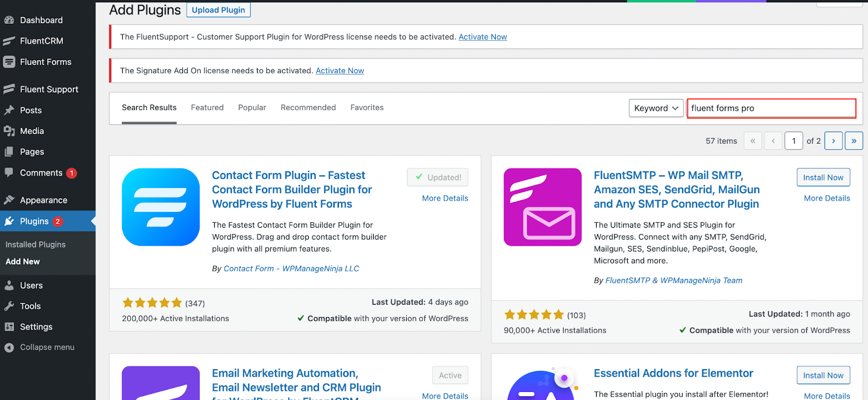The height and width of the screenshot is (400, 868).
Task: Click Activate Now for Signature Add On
Action: (340, 70)
